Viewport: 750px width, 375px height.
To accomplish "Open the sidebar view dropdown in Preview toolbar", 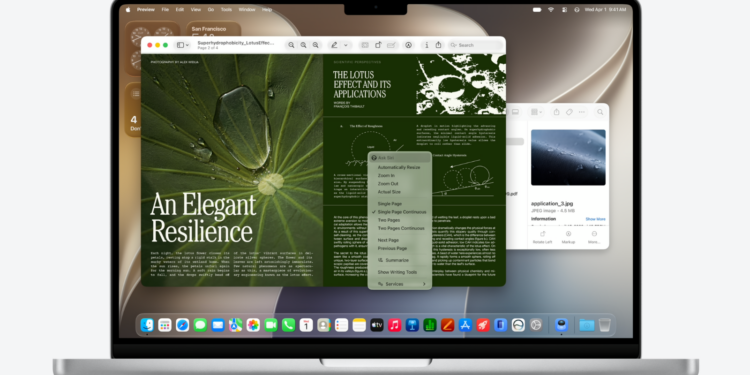I will tap(183, 45).
